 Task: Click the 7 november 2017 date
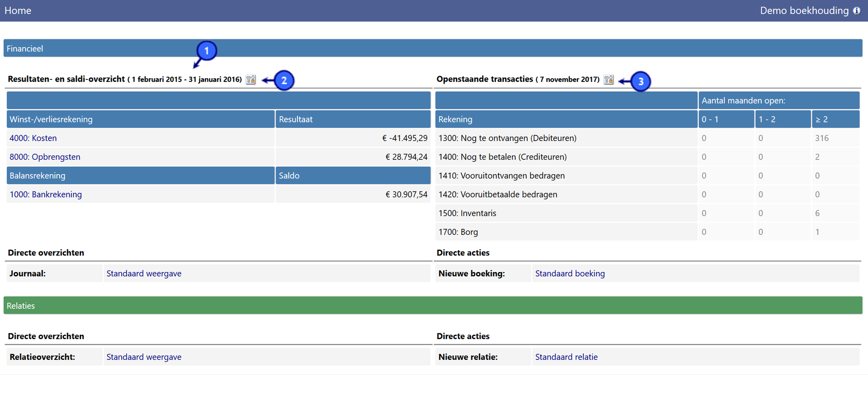[568, 79]
